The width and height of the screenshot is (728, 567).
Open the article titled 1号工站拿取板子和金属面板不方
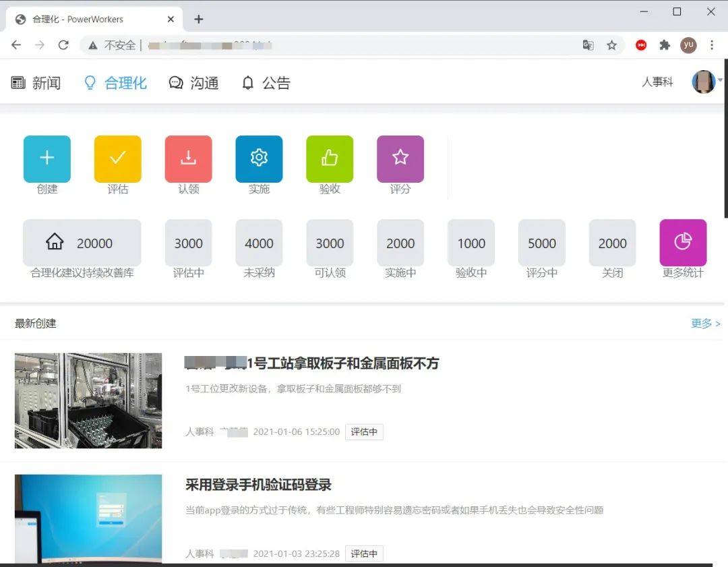pos(311,363)
